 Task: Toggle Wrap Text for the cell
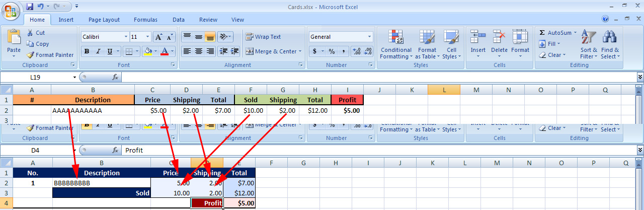[263, 37]
